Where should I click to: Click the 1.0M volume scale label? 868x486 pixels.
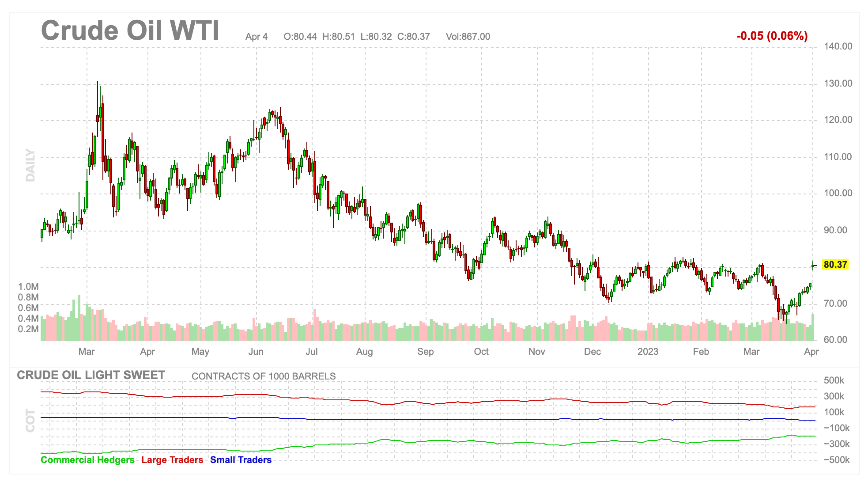(x=28, y=287)
